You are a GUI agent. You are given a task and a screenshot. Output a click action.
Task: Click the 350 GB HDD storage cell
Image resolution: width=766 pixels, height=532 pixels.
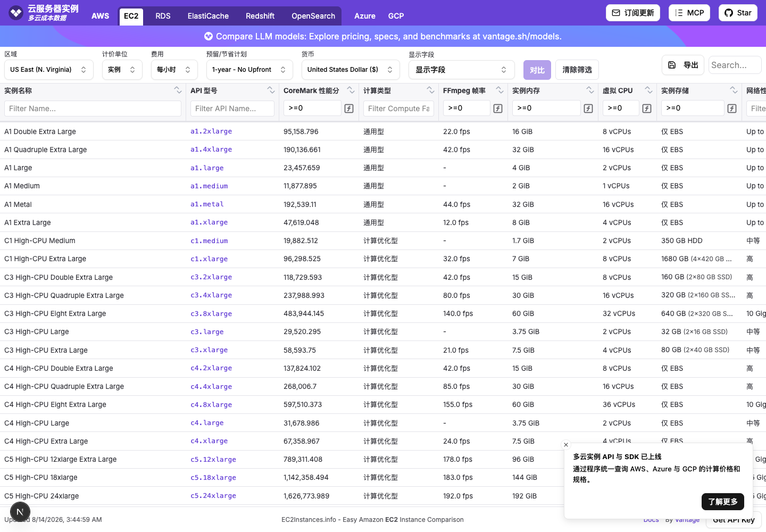point(682,241)
